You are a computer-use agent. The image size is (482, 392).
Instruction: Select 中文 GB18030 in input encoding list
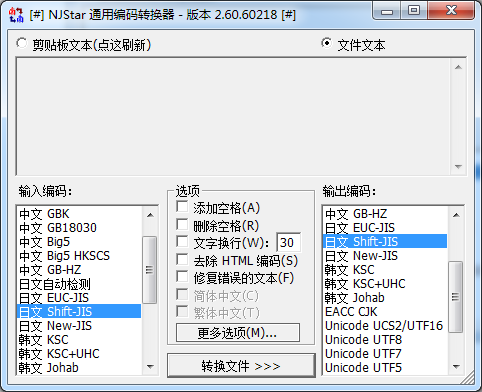(79, 228)
